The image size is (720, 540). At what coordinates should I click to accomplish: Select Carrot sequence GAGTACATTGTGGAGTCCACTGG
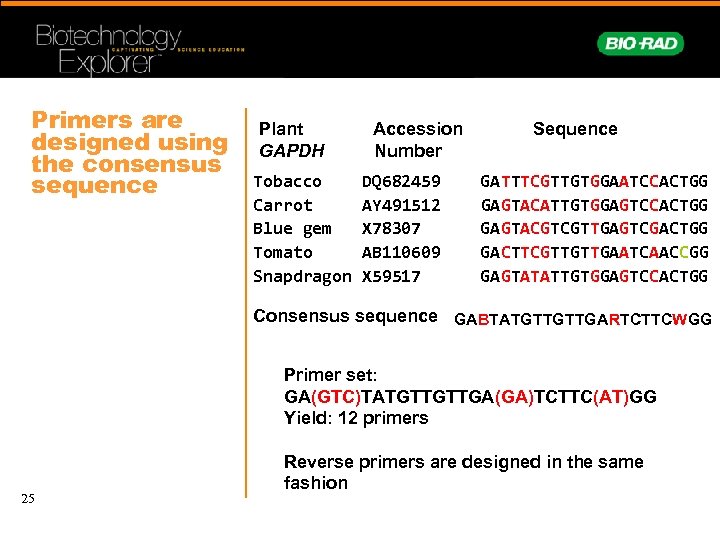[594, 205]
